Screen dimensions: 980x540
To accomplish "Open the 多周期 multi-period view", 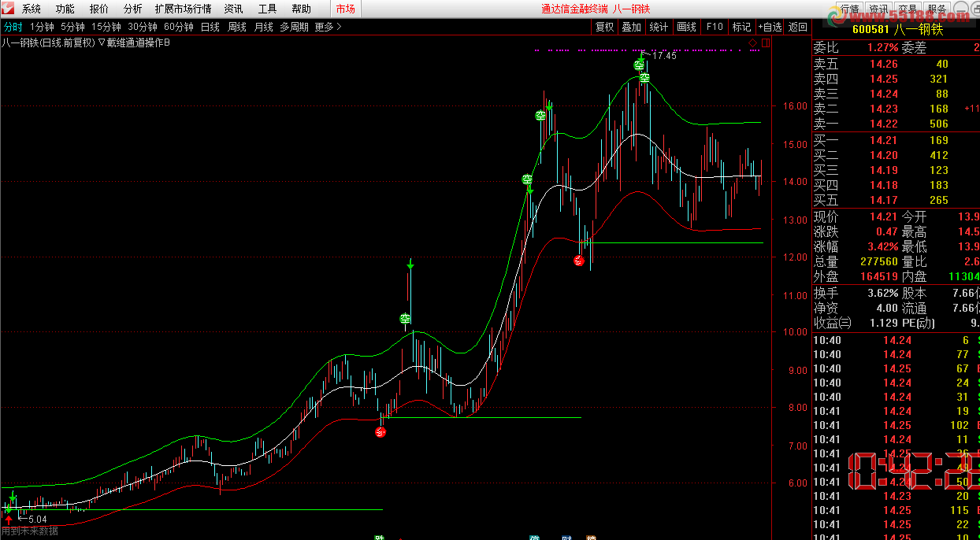I will click(x=295, y=27).
